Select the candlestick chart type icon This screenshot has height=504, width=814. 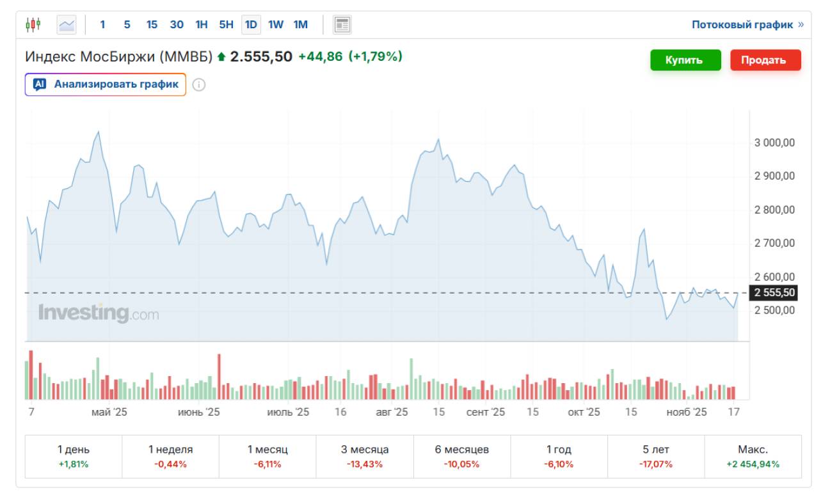tap(33, 25)
